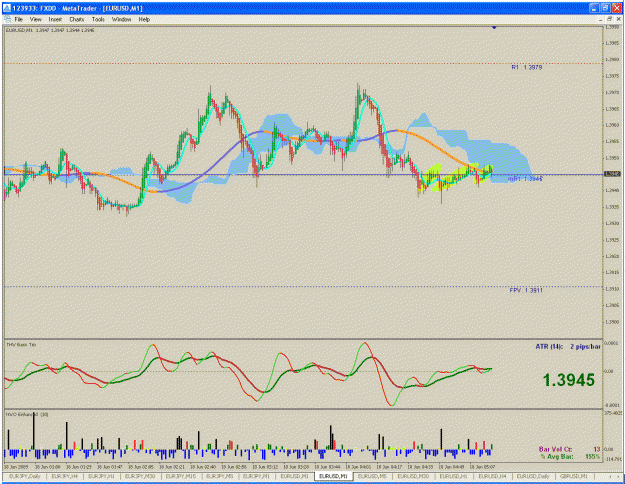Switch to the EURUSD,M30 chart tab

click(413, 476)
